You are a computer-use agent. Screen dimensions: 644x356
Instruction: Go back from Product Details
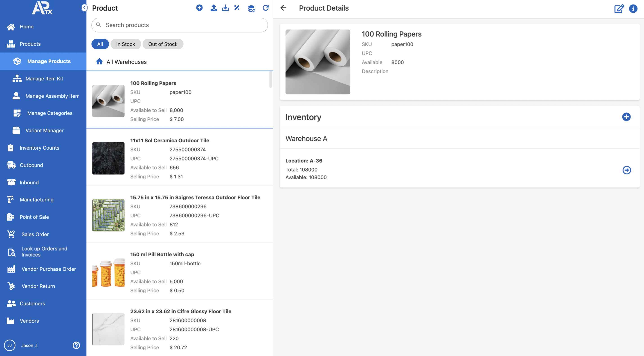283,8
